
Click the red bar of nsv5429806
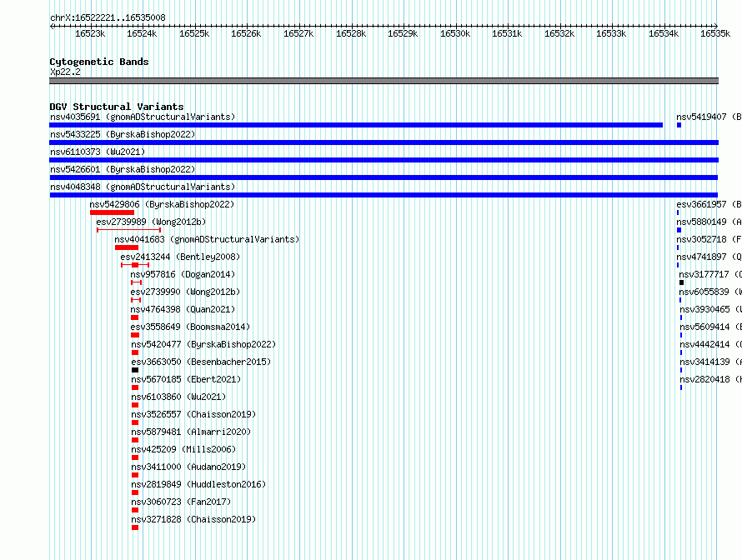113,212
